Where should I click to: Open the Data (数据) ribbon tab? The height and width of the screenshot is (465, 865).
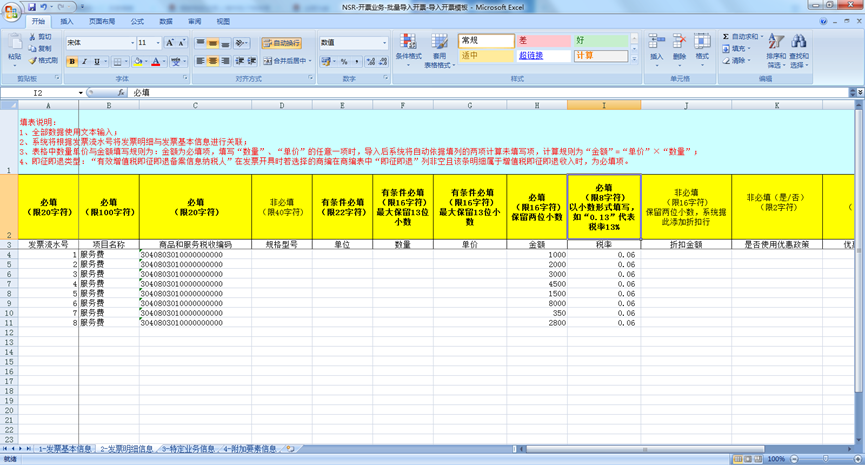tap(165, 22)
